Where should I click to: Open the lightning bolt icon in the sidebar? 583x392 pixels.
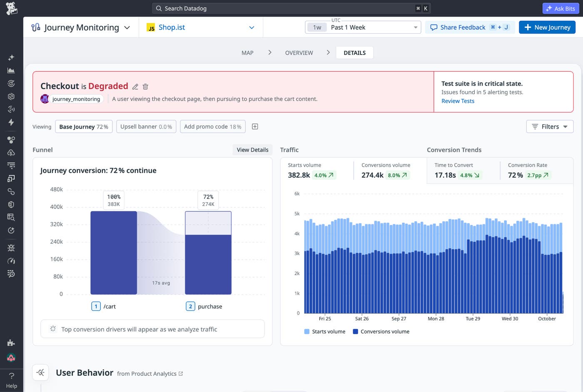[11, 122]
